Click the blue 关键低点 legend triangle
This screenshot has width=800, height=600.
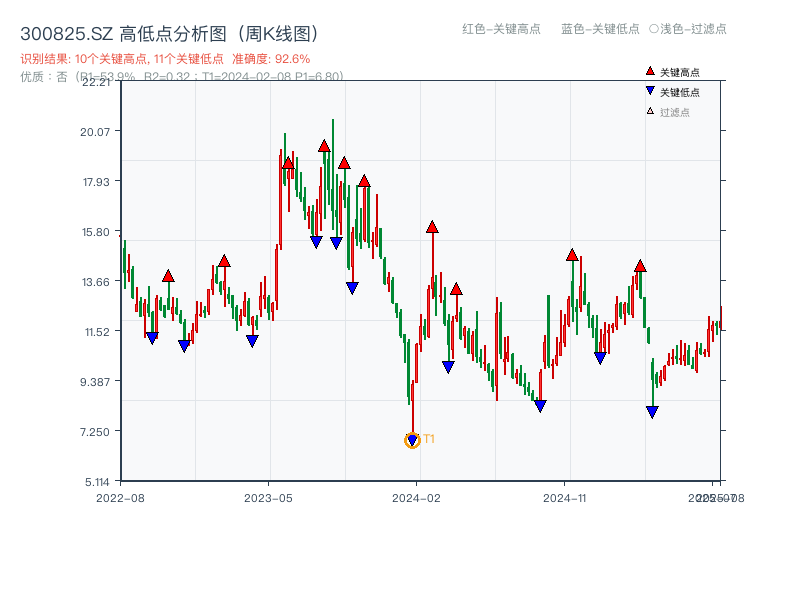[x=648, y=89]
